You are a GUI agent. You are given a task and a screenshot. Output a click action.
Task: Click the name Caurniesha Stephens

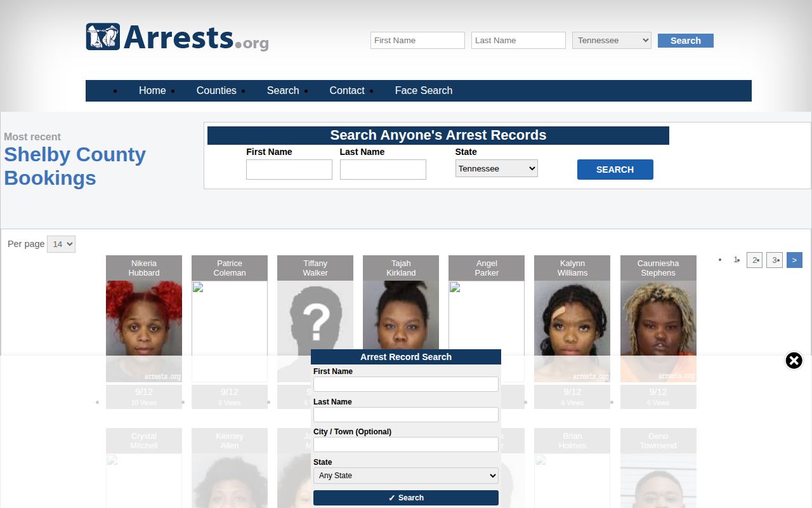658,268
